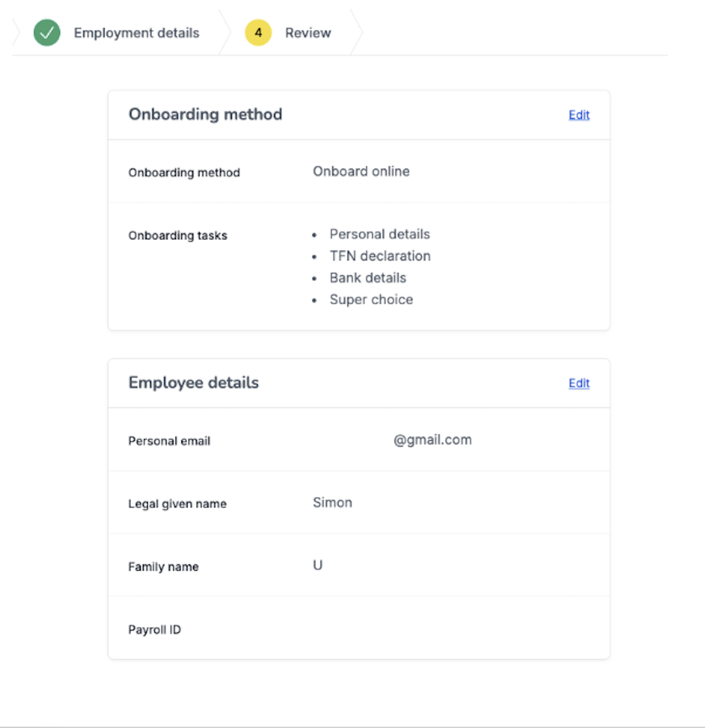Click the Onboarding tasks row label
Image resolution: width=705 pixels, height=728 pixels.
click(178, 236)
